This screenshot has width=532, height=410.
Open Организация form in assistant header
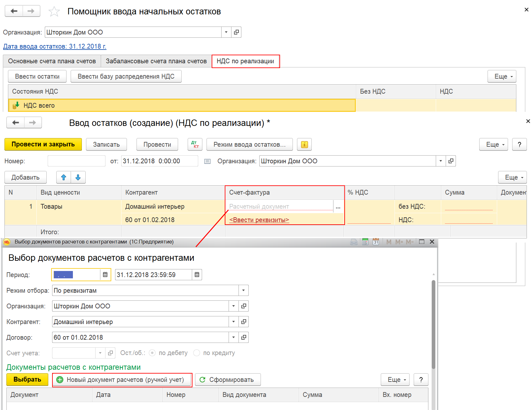tap(236, 32)
